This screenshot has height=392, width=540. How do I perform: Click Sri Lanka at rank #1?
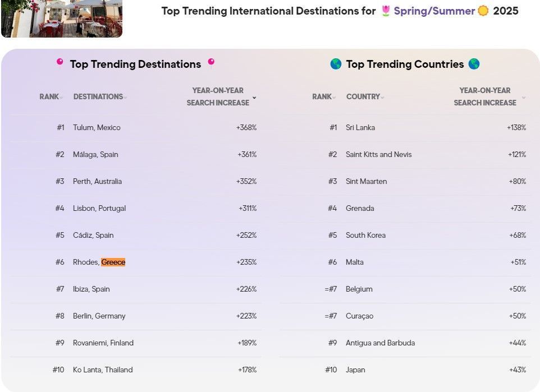click(x=361, y=127)
